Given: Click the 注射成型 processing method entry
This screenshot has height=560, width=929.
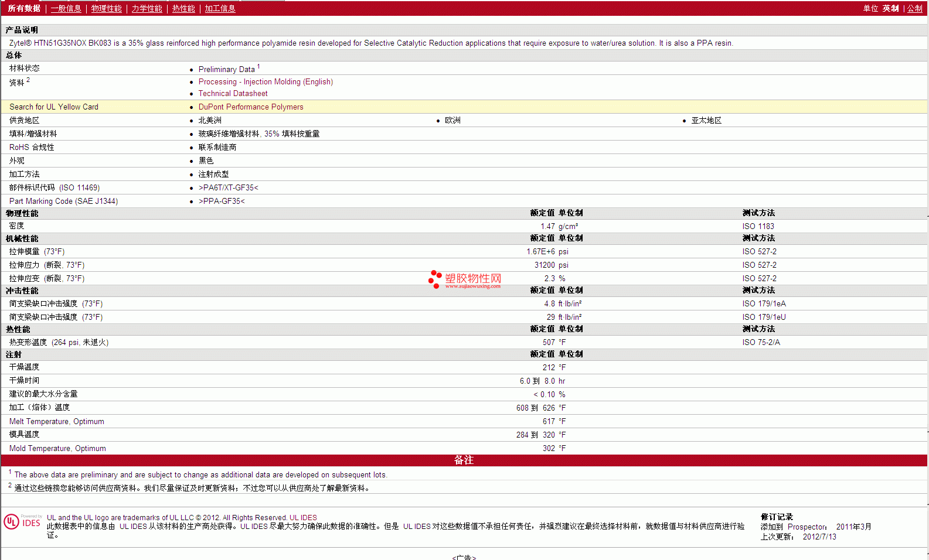Looking at the screenshot, I should point(213,175).
